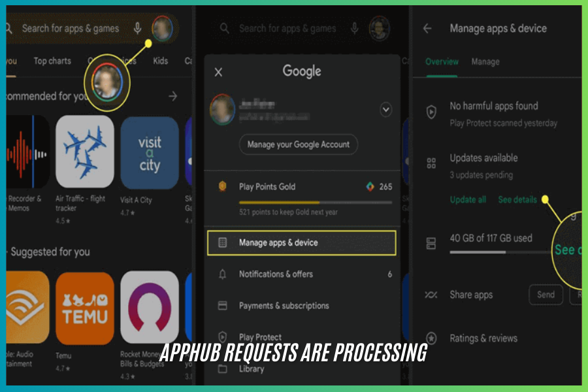
Task: Open the Visit A City app icon
Action: pos(149,153)
